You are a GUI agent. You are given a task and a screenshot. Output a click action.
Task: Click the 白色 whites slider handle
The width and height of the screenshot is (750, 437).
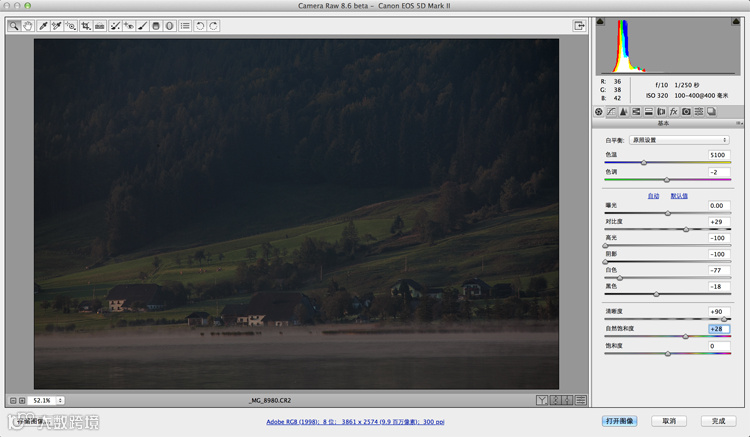[620, 278]
